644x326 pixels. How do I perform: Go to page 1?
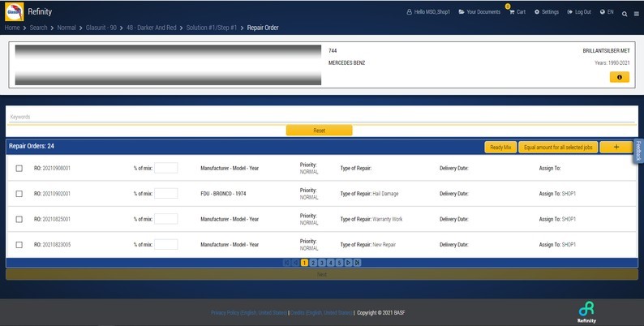[x=304, y=263]
